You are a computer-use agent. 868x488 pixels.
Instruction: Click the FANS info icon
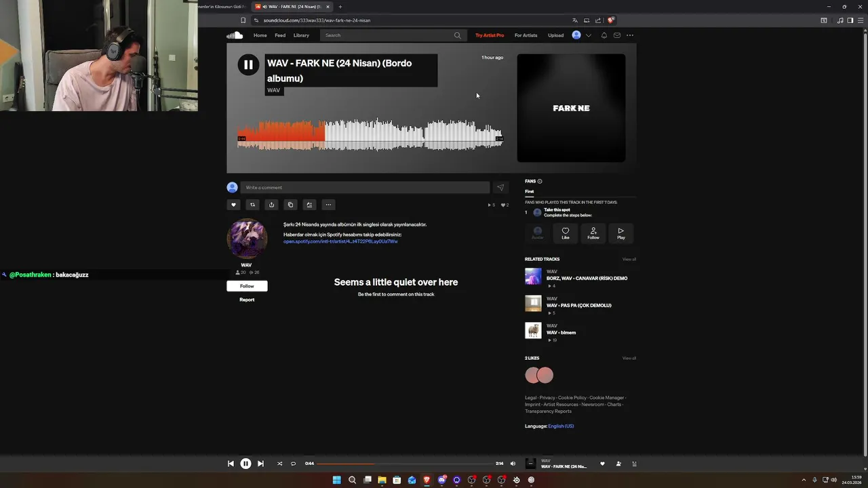coord(540,182)
